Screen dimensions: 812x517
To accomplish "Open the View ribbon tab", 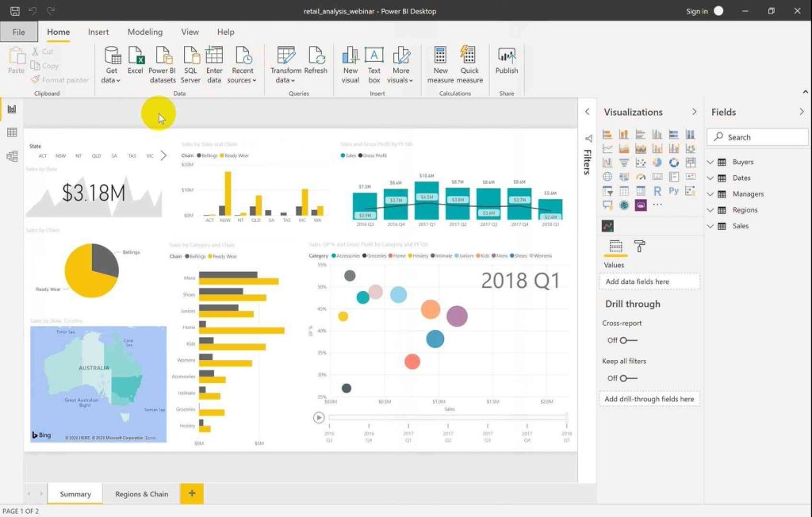I will [x=190, y=32].
